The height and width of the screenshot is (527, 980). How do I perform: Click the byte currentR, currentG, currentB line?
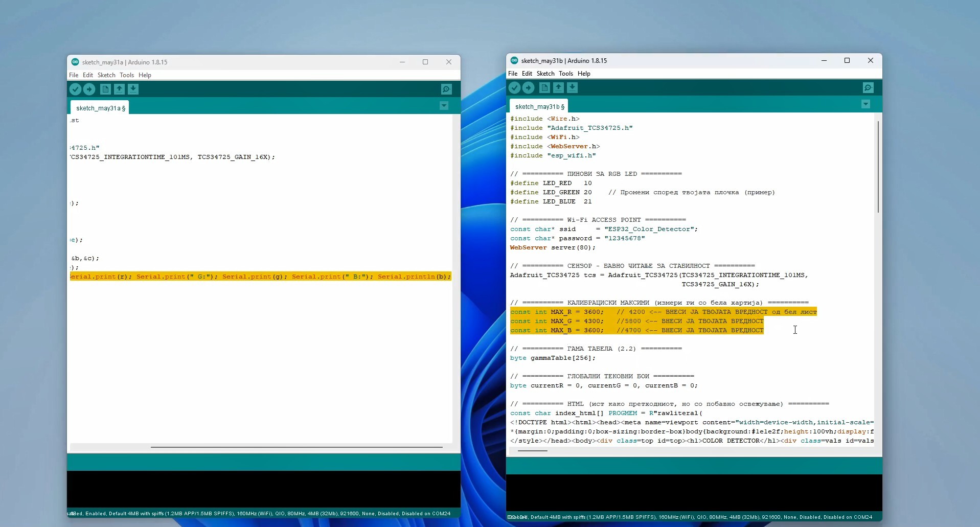[x=604, y=385]
